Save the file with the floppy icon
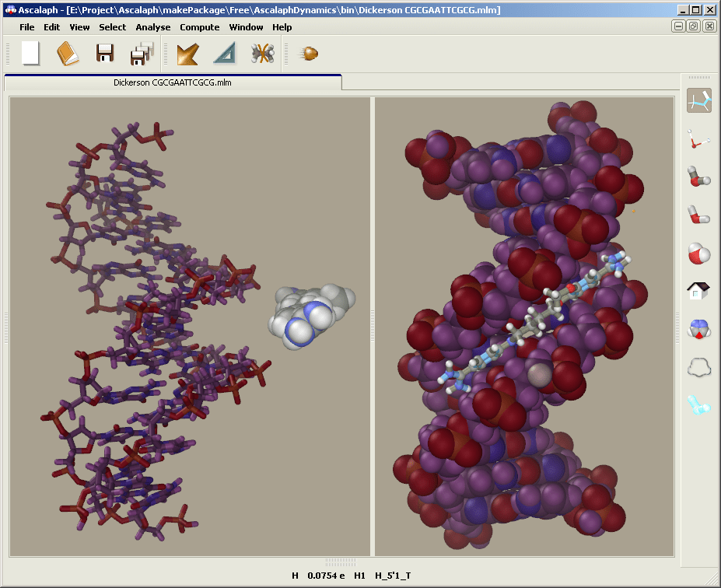The height and width of the screenshot is (588, 721). pyautogui.click(x=105, y=54)
